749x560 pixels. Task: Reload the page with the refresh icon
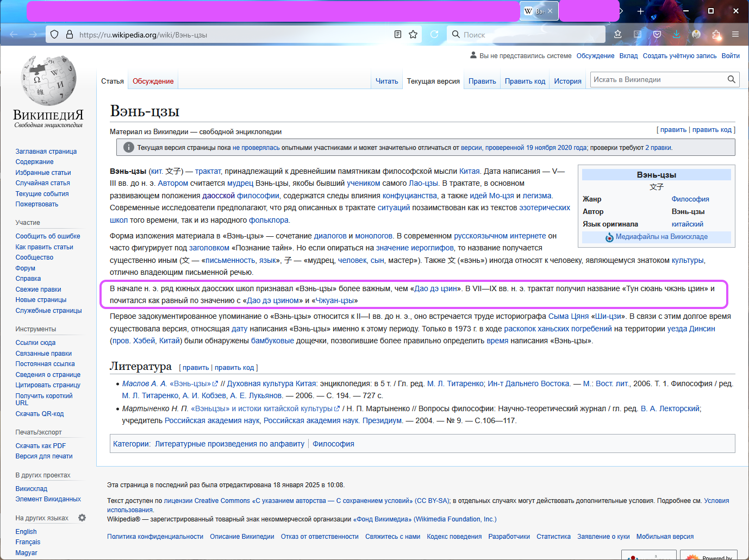[x=434, y=34]
